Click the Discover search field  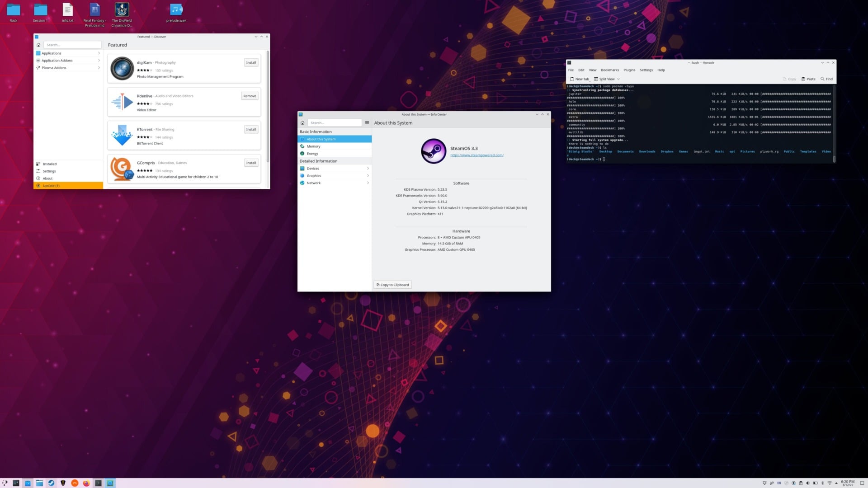point(72,45)
